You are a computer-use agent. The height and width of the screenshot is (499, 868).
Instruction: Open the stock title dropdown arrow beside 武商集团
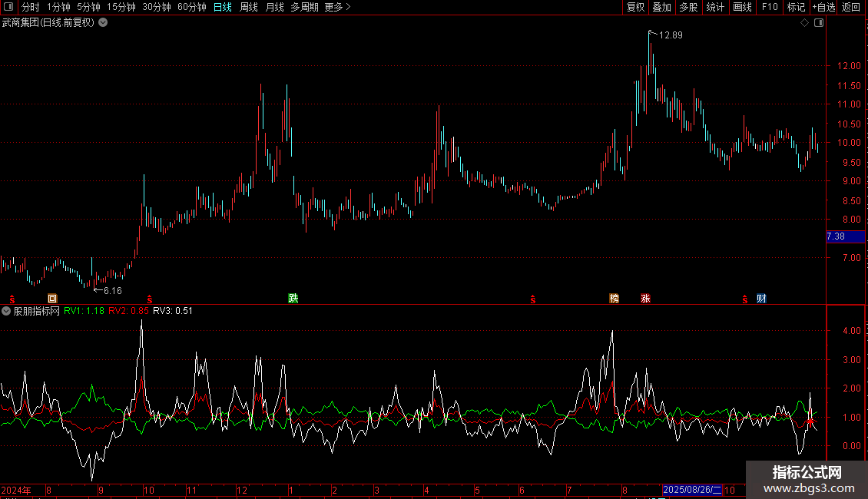103,23
